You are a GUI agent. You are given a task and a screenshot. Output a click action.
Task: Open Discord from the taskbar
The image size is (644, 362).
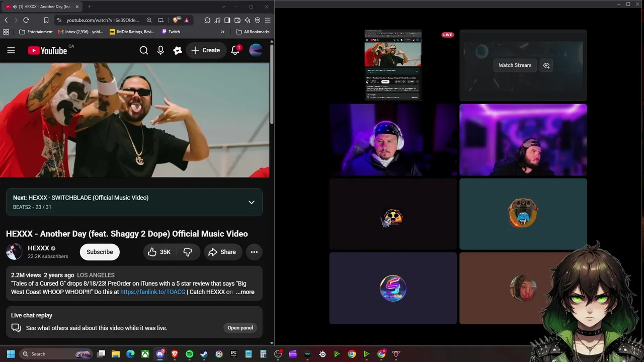[160, 354]
